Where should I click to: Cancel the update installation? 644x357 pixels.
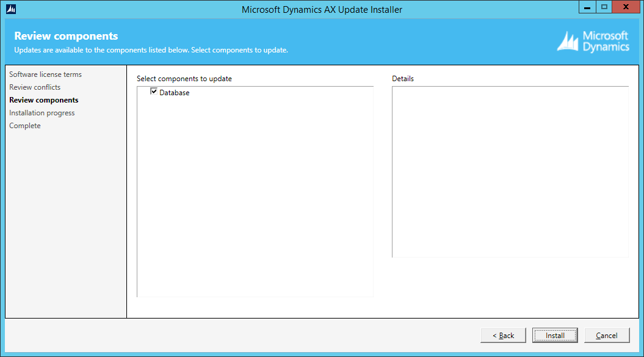(x=607, y=336)
